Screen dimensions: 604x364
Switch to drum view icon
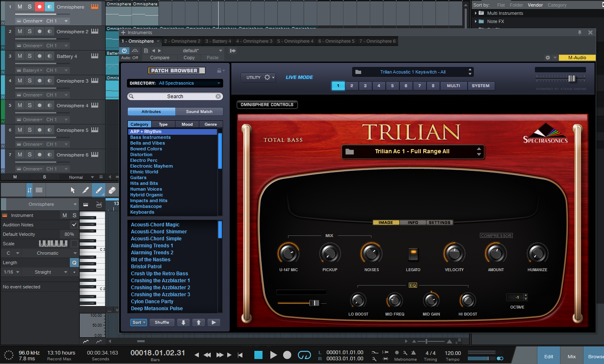click(99, 204)
